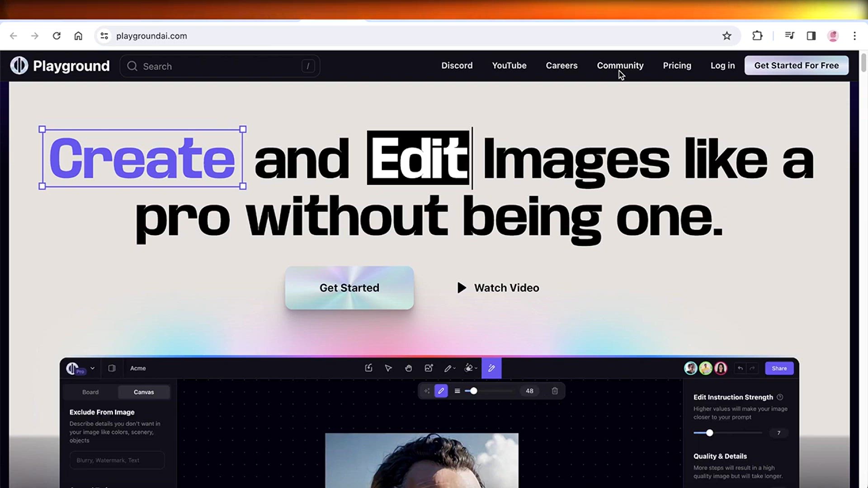Viewport: 868px width, 488px height.
Task: Click the browser back arrow
Action: tap(14, 36)
